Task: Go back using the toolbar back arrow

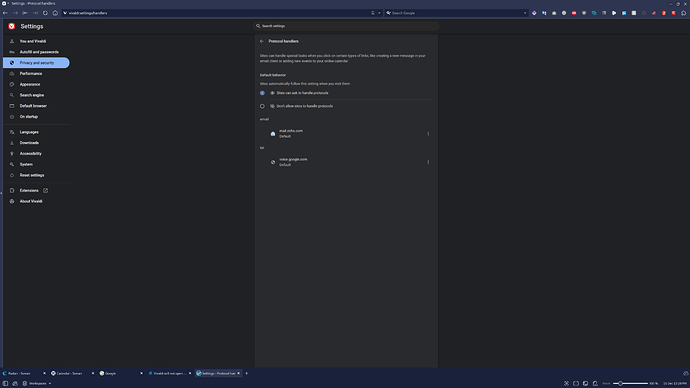Action: [x=5, y=13]
